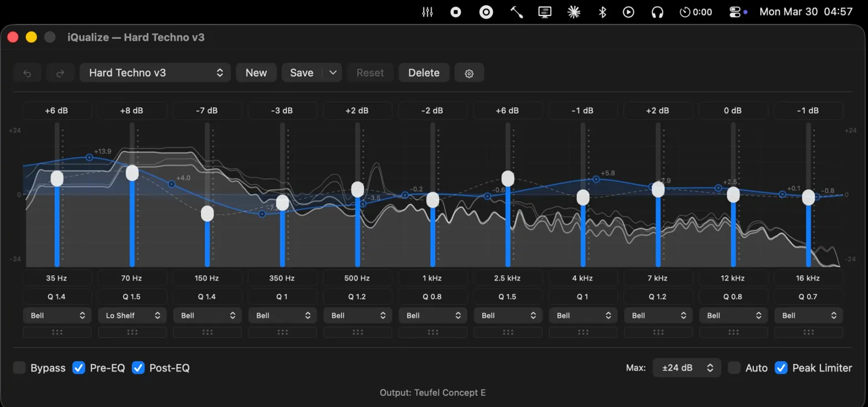Click the 1 kHz frequency field

(x=432, y=278)
